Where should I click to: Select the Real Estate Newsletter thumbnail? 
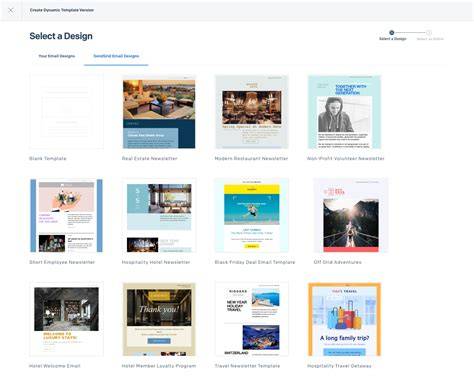(x=159, y=112)
